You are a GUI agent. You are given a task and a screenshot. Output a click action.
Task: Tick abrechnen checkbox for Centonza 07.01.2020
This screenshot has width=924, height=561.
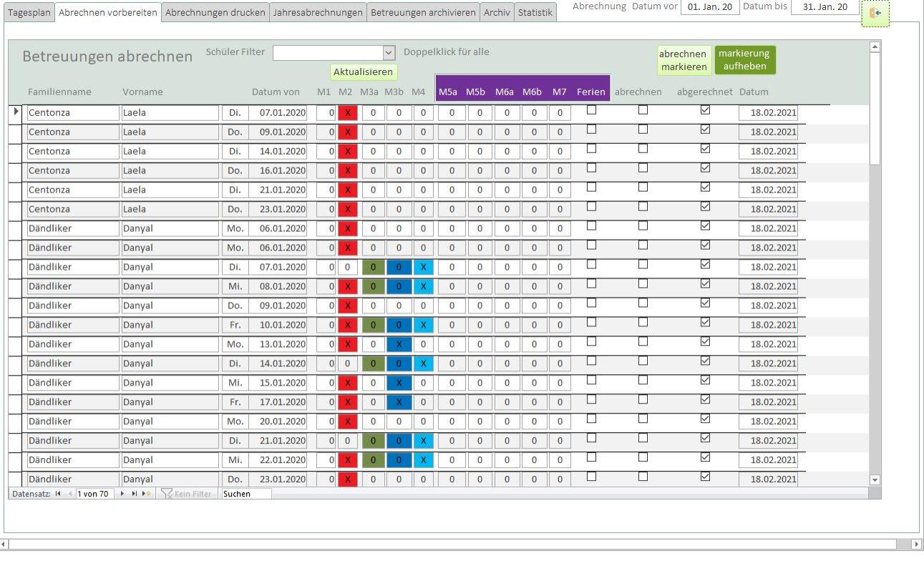(643, 110)
